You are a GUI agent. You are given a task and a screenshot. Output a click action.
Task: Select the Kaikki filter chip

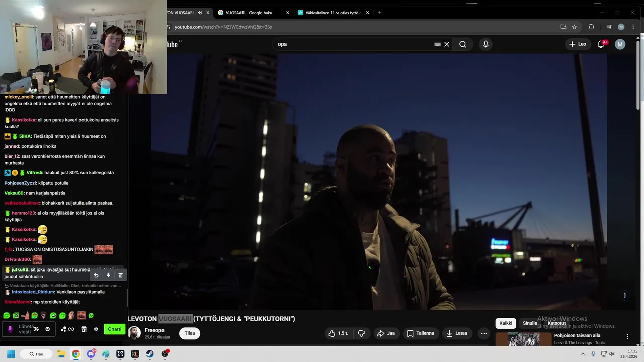(x=506, y=323)
